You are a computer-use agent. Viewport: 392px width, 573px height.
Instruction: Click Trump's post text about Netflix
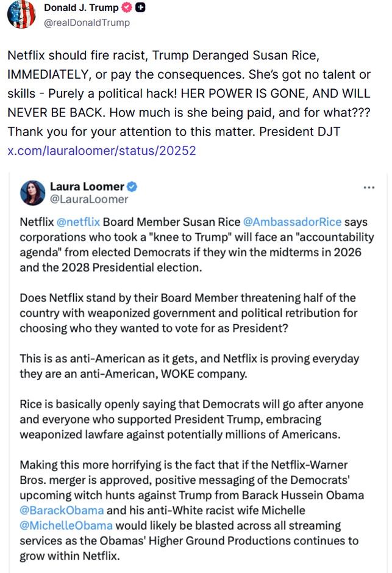172,95
